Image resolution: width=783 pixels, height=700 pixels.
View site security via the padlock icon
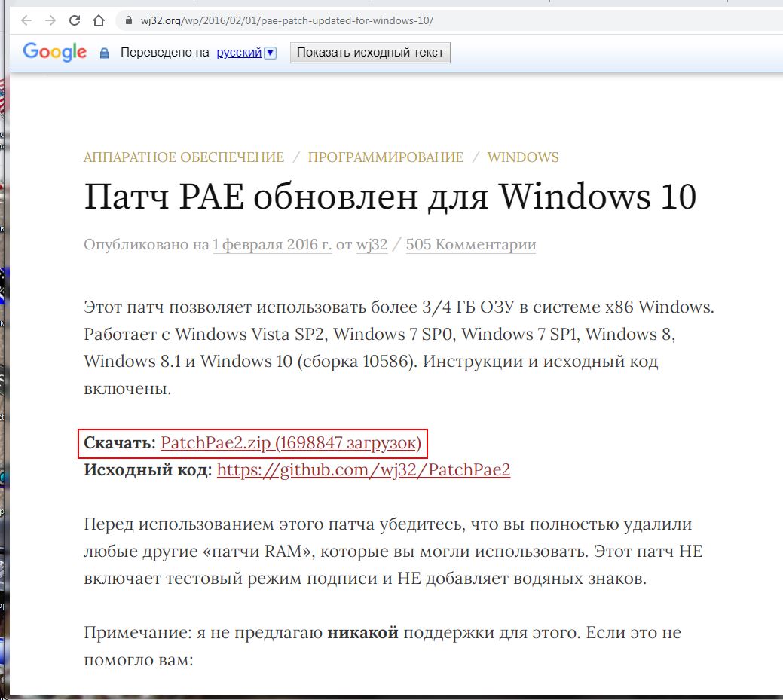(x=129, y=20)
